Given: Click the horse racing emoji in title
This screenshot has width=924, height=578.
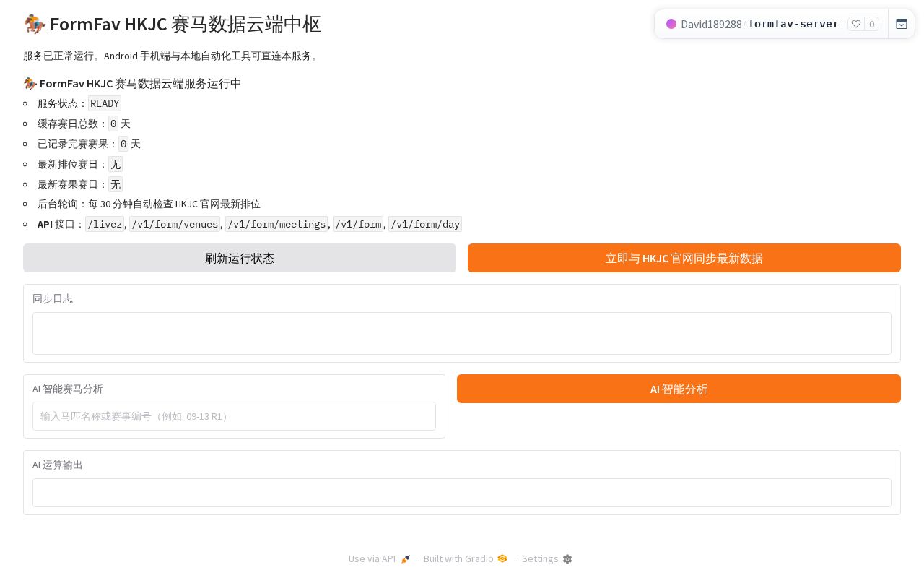Looking at the screenshot, I should [x=35, y=24].
